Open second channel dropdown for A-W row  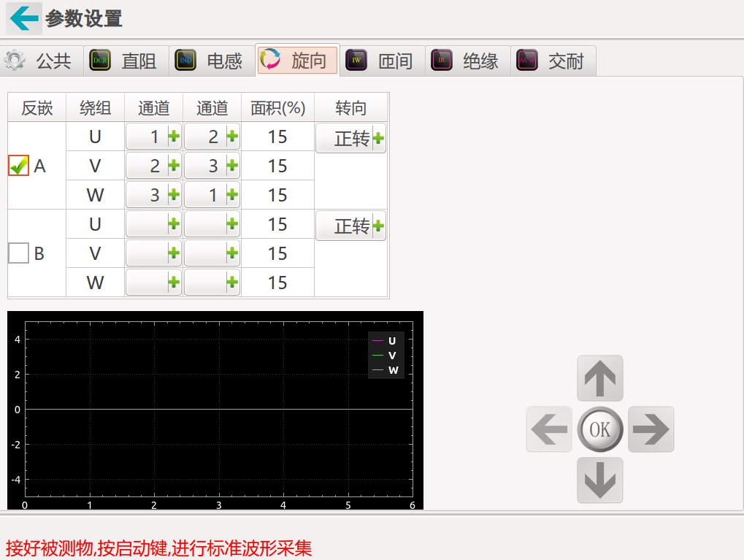tap(212, 194)
